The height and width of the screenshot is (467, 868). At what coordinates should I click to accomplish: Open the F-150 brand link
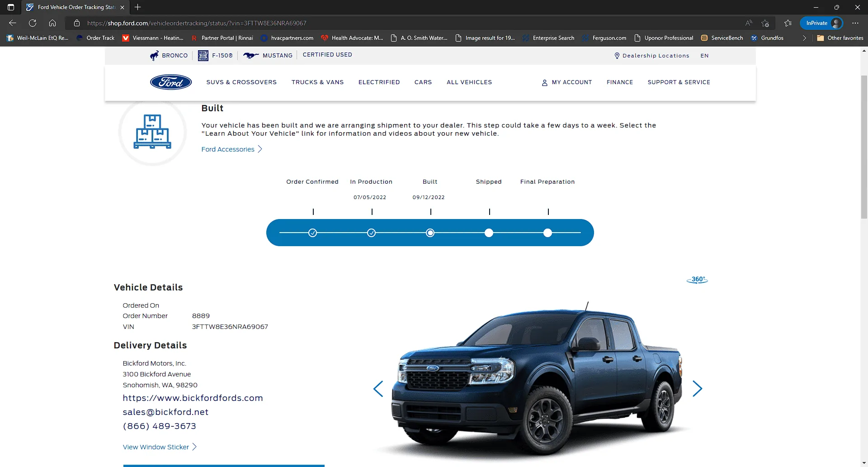[x=216, y=55]
